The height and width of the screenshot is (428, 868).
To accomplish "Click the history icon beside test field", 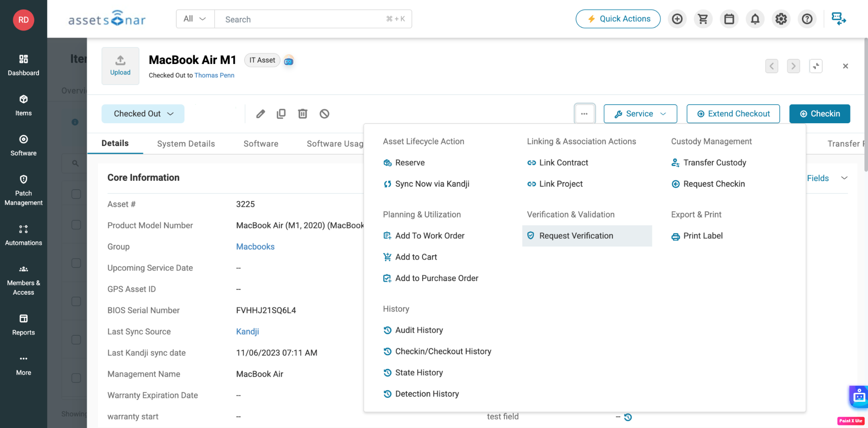I will coord(628,417).
